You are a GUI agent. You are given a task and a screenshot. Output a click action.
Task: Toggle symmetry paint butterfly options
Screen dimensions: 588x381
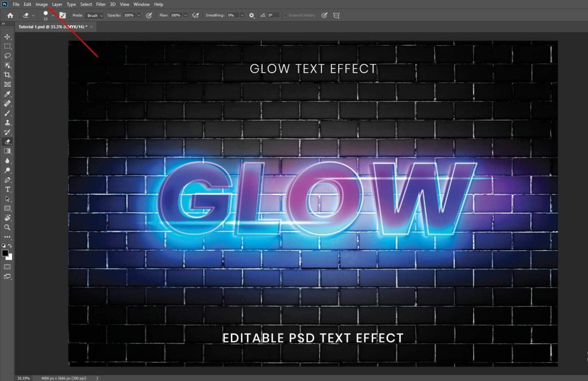(x=336, y=15)
